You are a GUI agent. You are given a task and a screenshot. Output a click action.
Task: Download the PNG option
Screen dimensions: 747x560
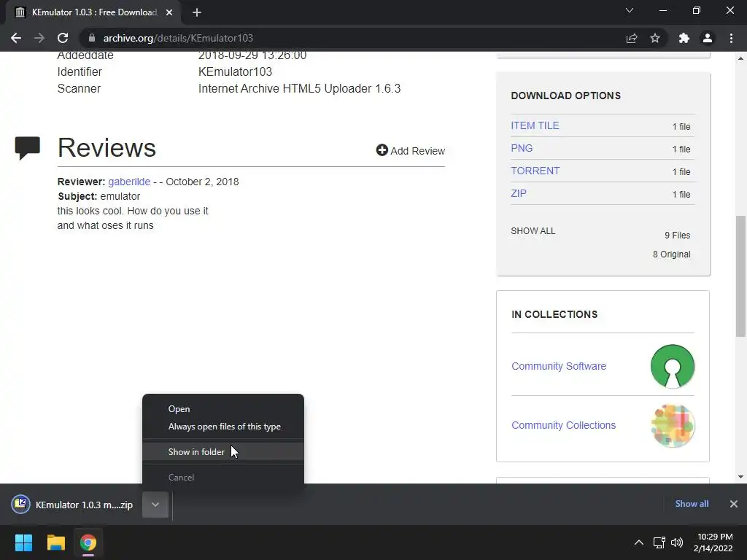point(522,148)
